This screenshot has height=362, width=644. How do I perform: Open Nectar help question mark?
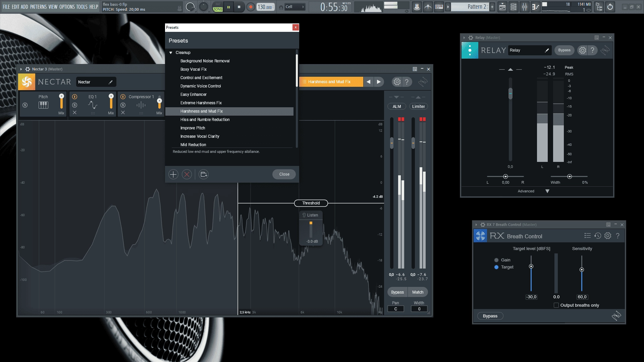click(x=407, y=82)
